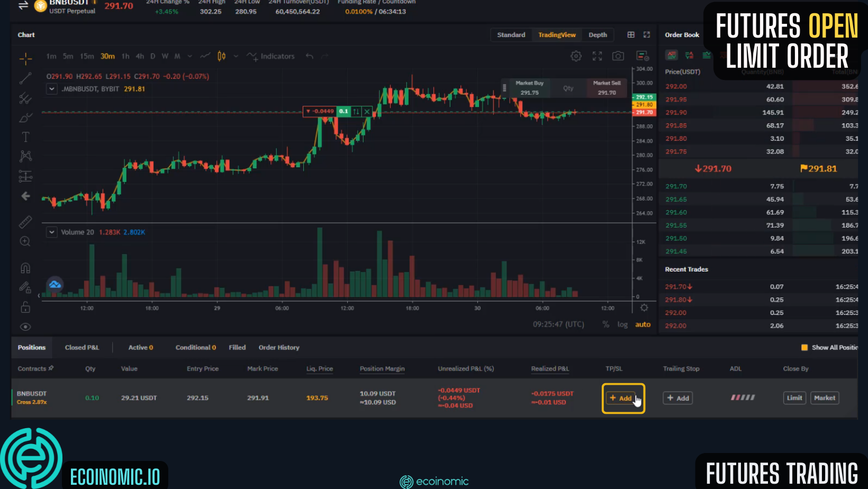Select the text annotation tool

[25, 137]
